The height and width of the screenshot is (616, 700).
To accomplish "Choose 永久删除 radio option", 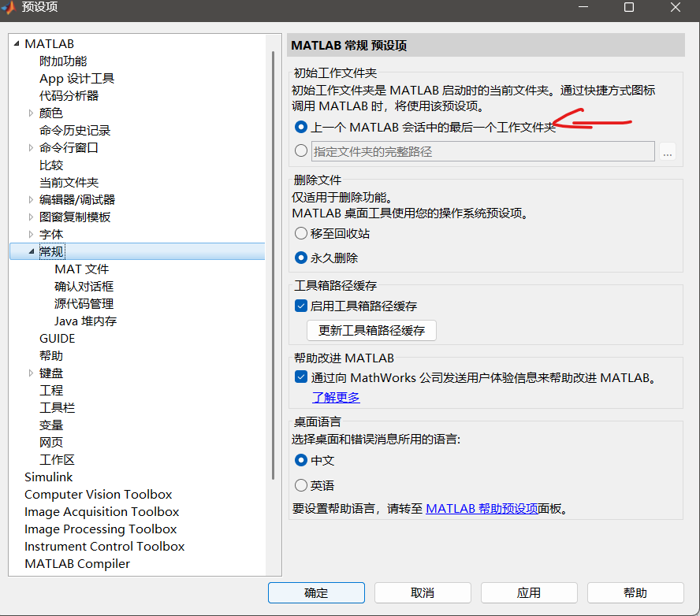I will point(301,258).
